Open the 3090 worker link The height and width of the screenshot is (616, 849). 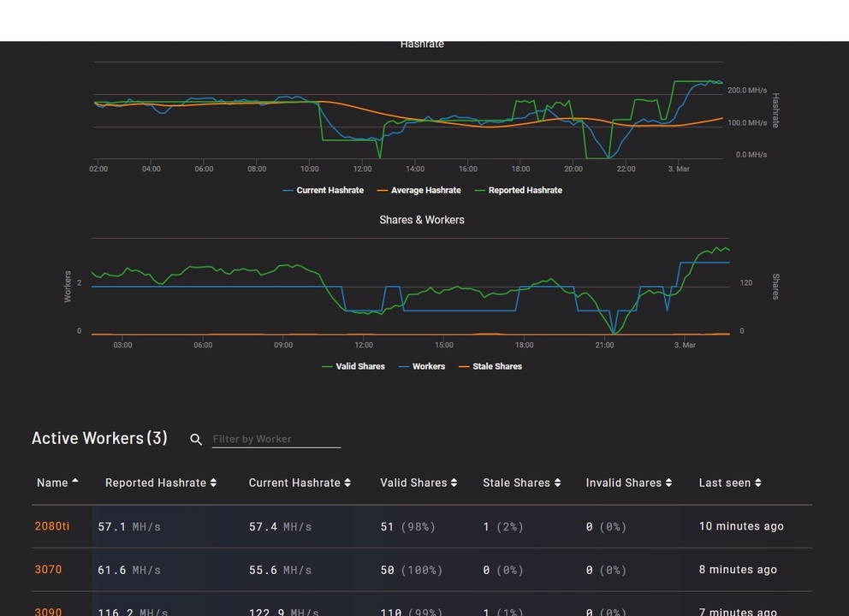click(48, 612)
